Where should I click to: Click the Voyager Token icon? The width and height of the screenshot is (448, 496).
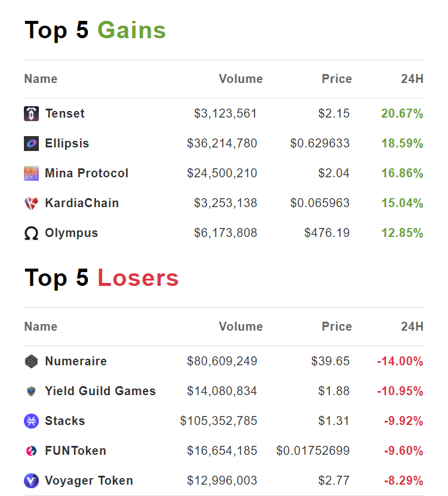(31, 480)
